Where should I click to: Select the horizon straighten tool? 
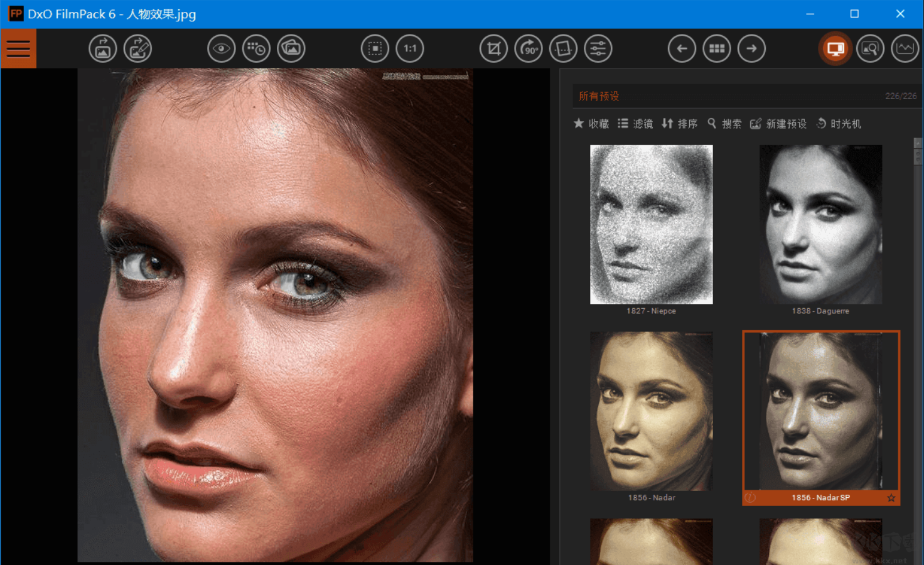563,48
